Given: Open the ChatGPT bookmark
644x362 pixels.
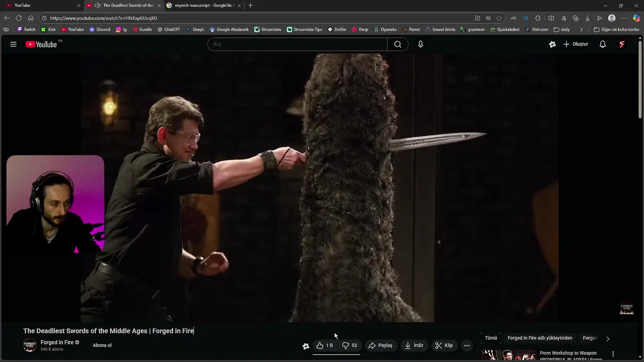Looking at the screenshot, I should click(x=169, y=30).
